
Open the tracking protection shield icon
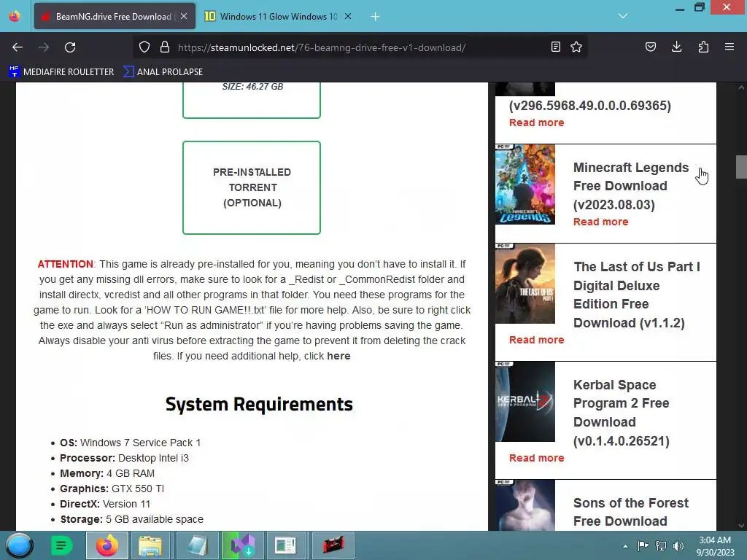(144, 47)
